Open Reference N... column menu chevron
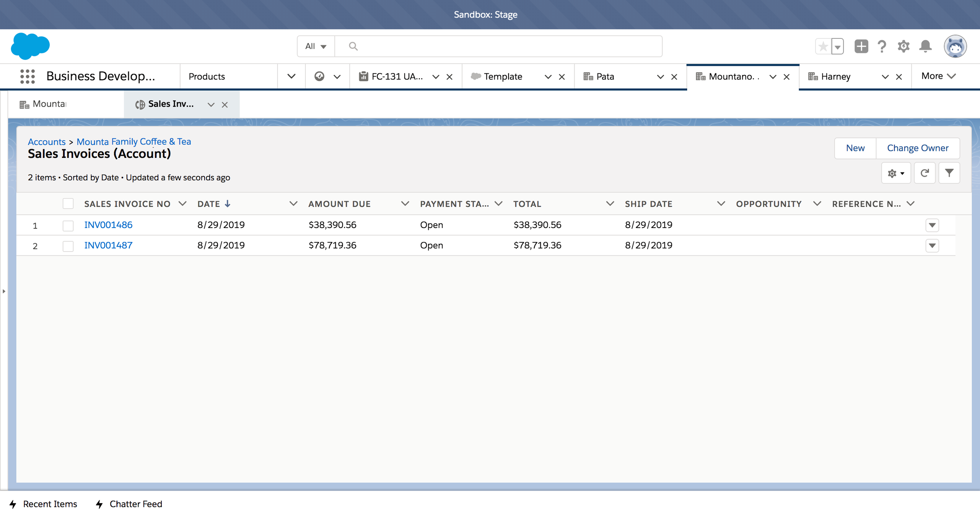Screen dimensions: 980x518 click(x=911, y=204)
